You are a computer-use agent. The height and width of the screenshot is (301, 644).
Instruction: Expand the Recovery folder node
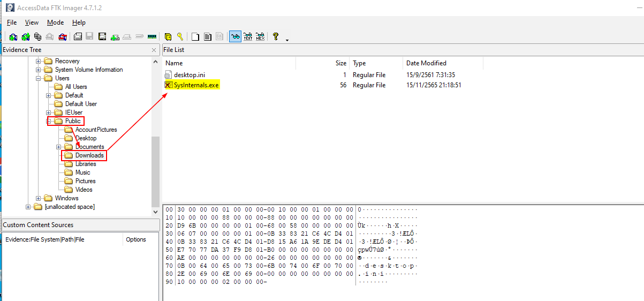(x=39, y=61)
